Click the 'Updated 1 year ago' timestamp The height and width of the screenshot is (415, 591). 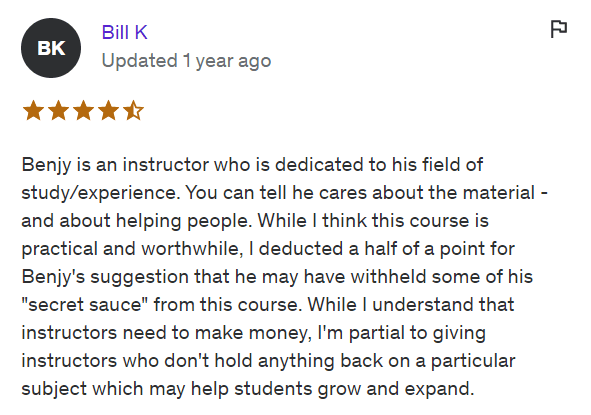point(186,61)
